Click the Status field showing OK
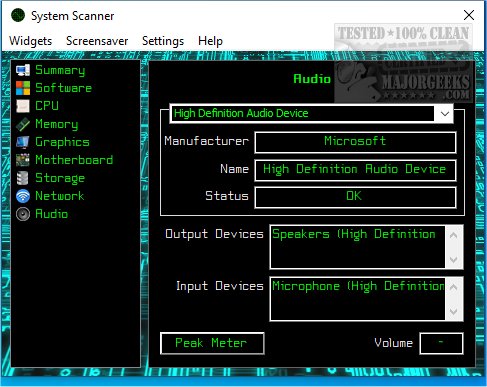This screenshot has width=487, height=387. [355, 197]
